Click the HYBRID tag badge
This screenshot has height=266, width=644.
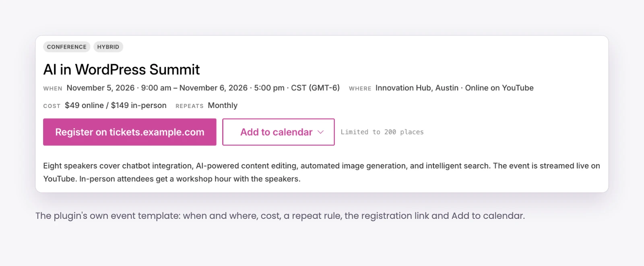point(108,47)
